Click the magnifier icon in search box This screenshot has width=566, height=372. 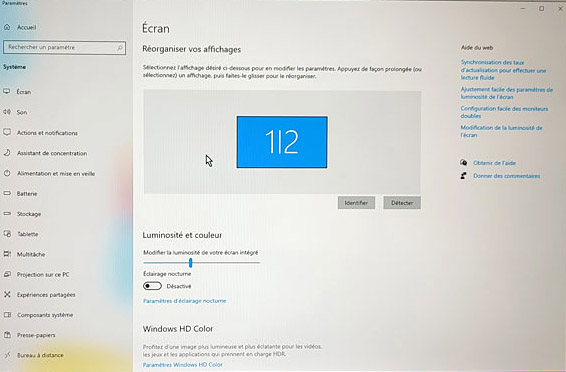click(x=119, y=48)
